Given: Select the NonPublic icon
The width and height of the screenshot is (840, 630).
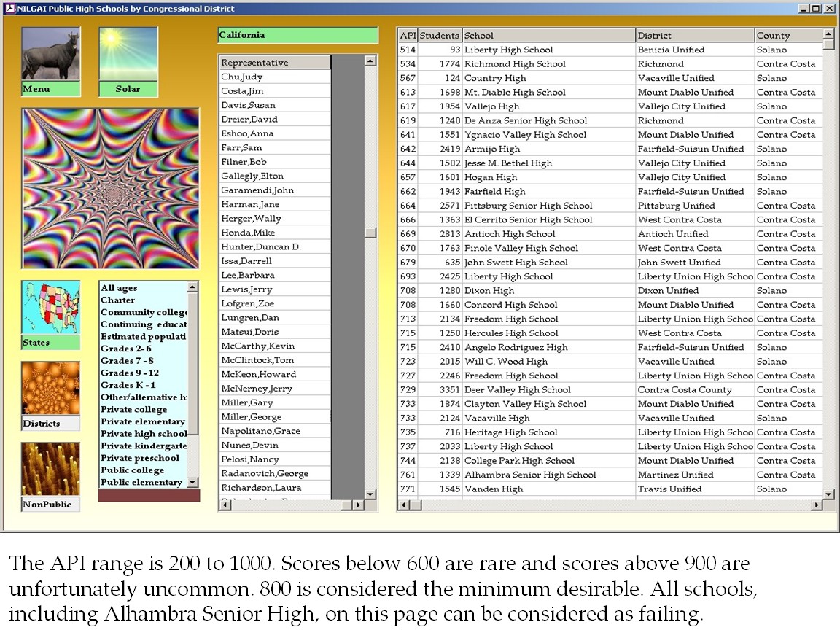Looking at the screenshot, I should click(x=50, y=469).
